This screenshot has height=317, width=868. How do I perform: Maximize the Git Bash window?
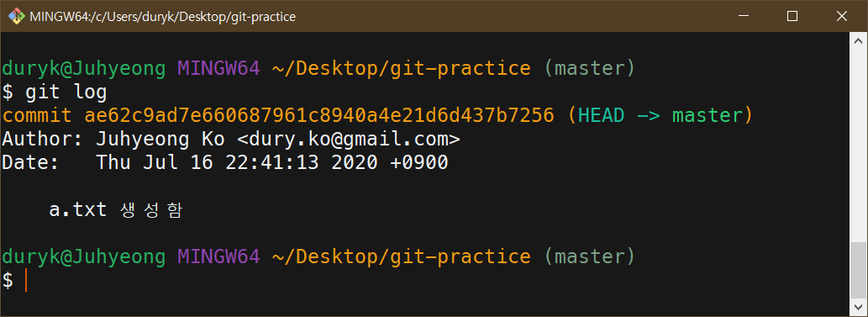pyautogui.click(x=792, y=16)
